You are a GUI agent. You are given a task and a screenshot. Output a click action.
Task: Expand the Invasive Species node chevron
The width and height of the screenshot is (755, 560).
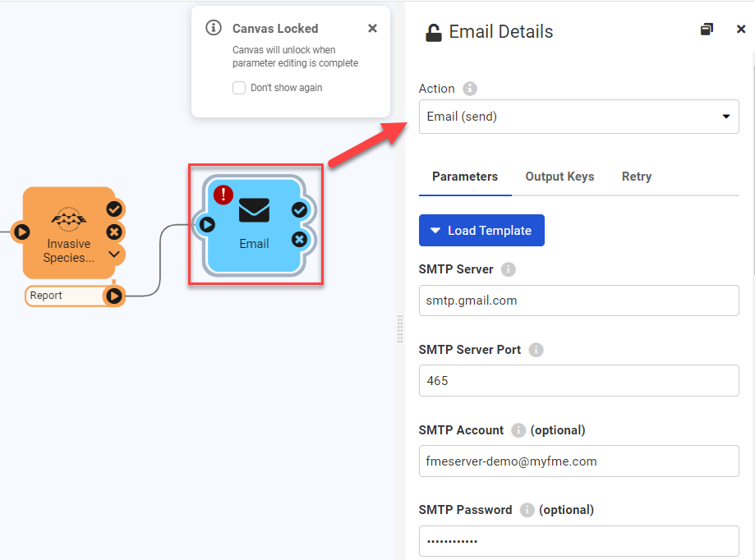[114, 255]
